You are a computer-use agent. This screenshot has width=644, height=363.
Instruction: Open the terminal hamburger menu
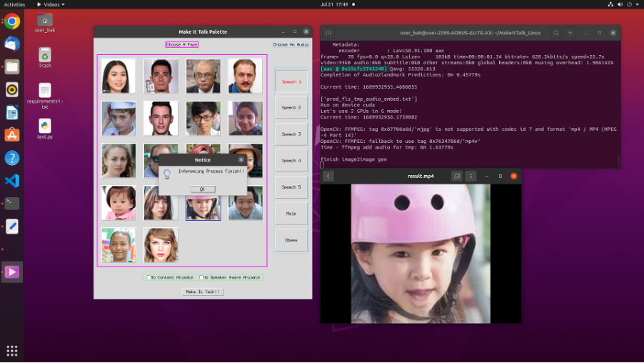(570, 33)
